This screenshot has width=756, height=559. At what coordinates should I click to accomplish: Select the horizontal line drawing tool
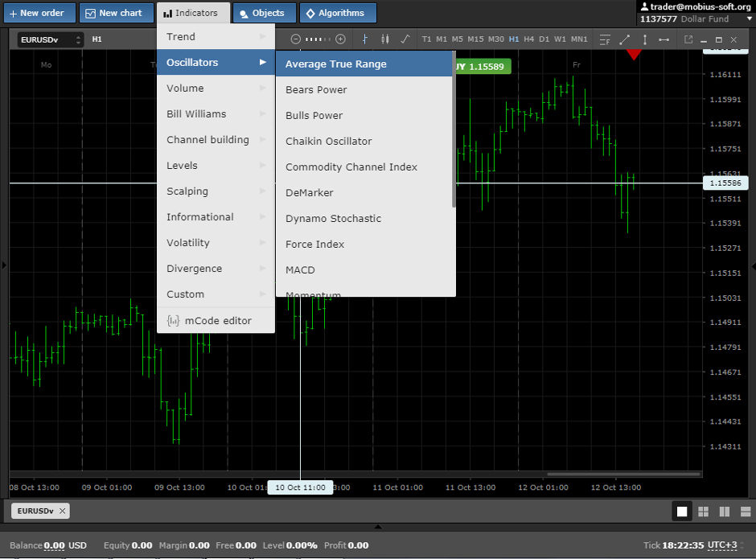(664, 39)
